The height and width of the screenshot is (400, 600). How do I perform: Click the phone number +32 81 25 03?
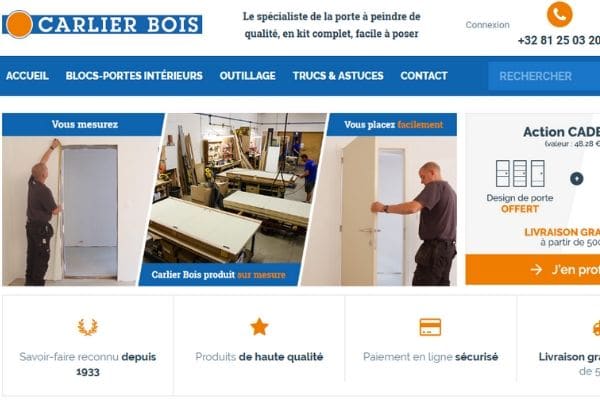(x=559, y=40)
